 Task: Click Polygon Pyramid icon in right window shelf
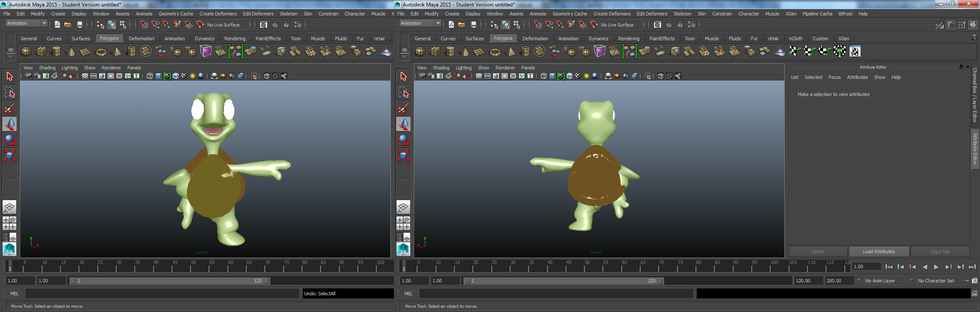click(510, 51)
